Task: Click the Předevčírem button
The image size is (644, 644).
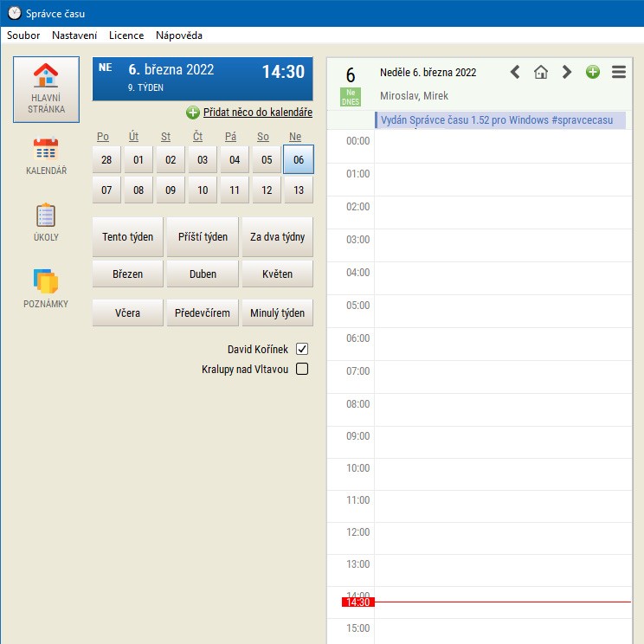Action: click(203, 313)
